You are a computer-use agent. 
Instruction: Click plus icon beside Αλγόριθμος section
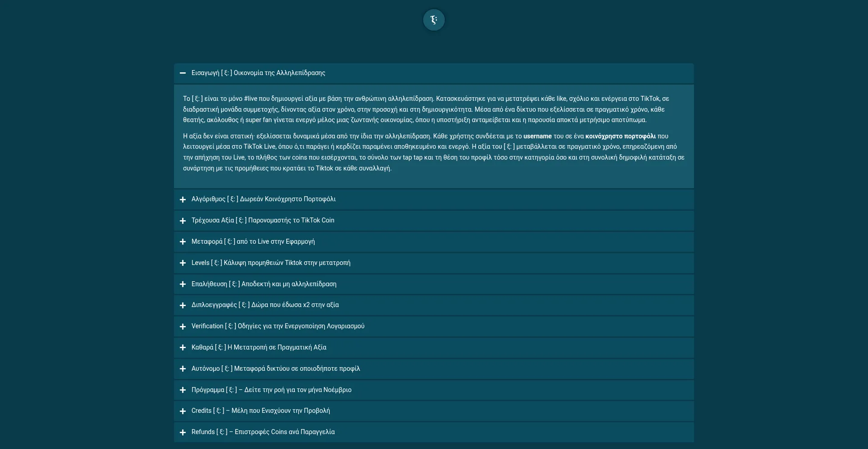click(x=183, y=199)
